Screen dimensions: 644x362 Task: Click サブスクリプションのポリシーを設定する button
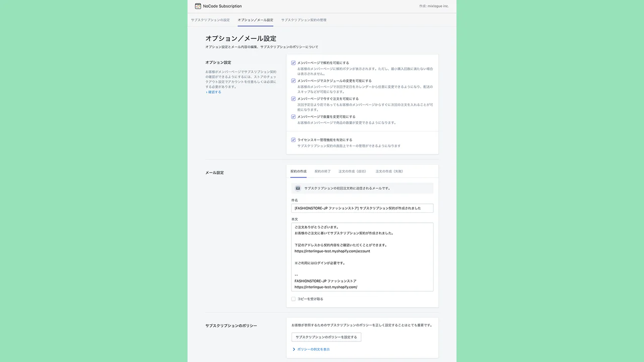pos(326,337)
